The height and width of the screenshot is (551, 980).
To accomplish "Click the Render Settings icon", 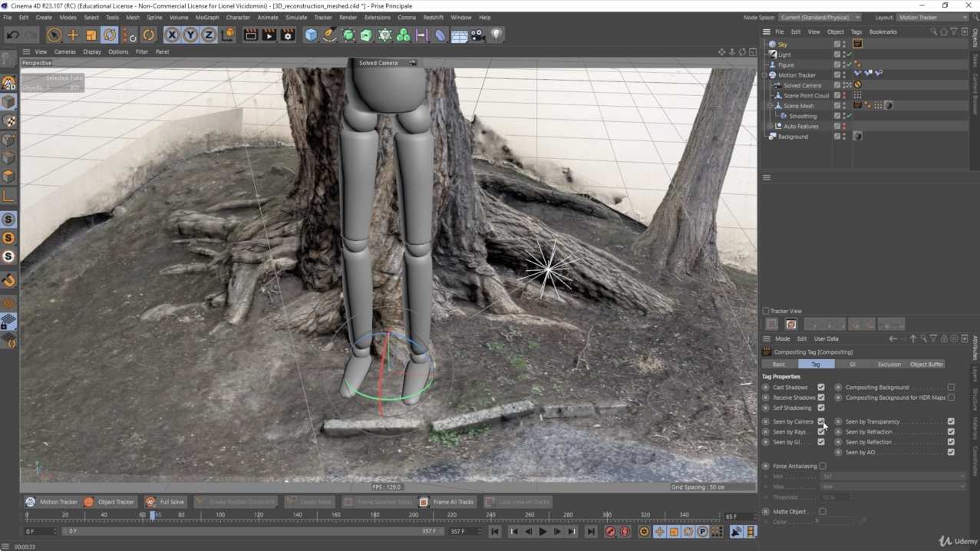I will [287, 35].
